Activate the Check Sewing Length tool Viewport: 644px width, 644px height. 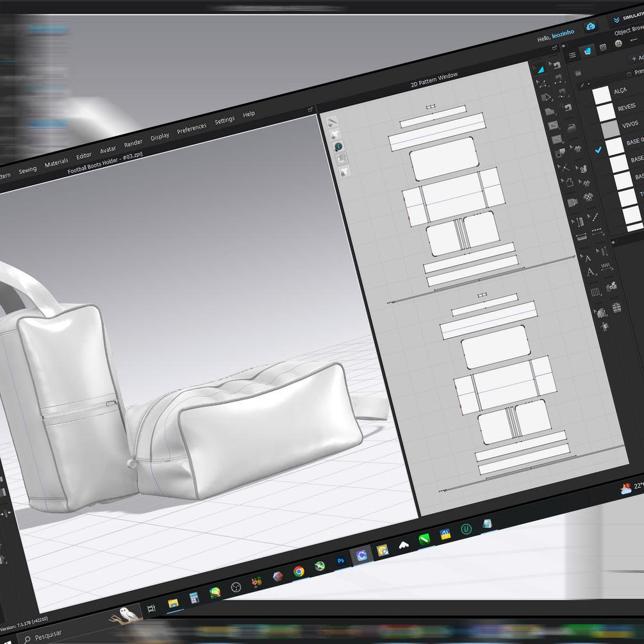(x=566, y=108)
